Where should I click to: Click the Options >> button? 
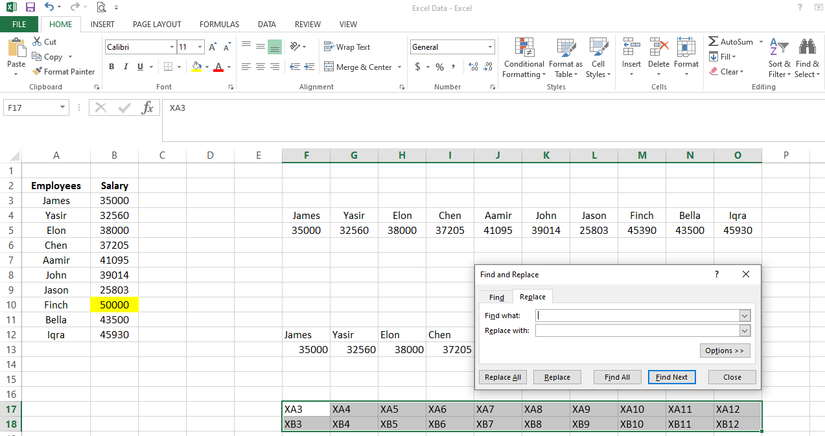(x=725, y=351)
